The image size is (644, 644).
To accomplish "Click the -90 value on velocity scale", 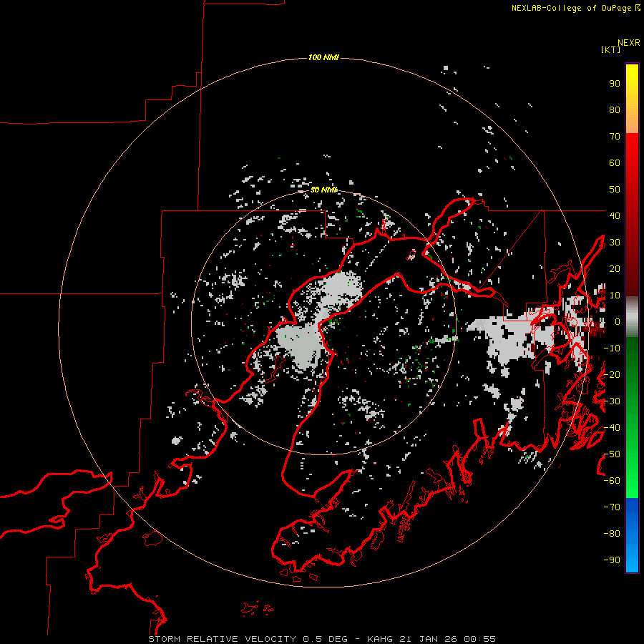I will click(x=612, y=560).
